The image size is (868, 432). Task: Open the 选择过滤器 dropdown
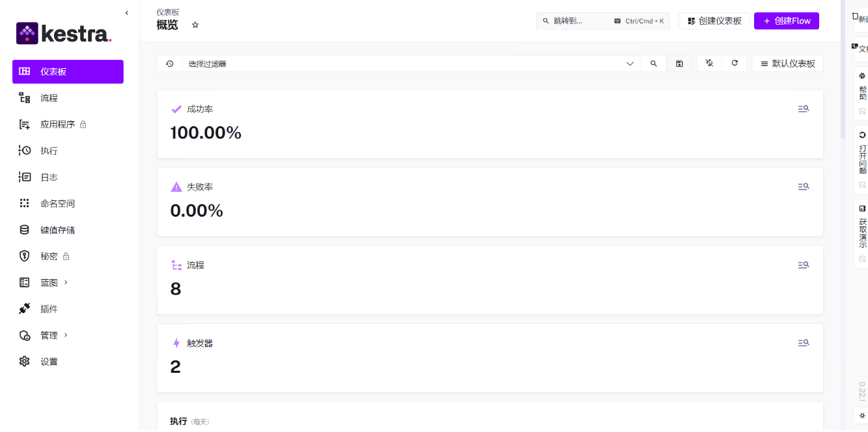tap(412, 64)
